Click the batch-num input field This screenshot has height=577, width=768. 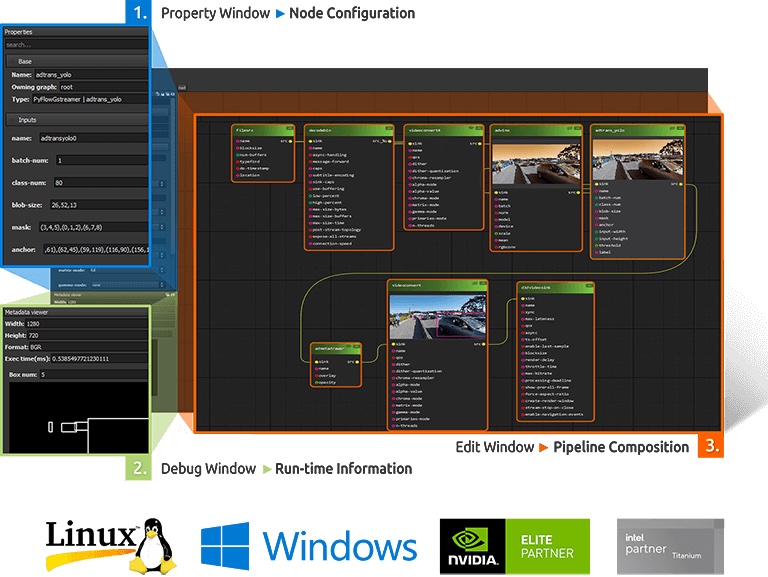click(101, 160)
